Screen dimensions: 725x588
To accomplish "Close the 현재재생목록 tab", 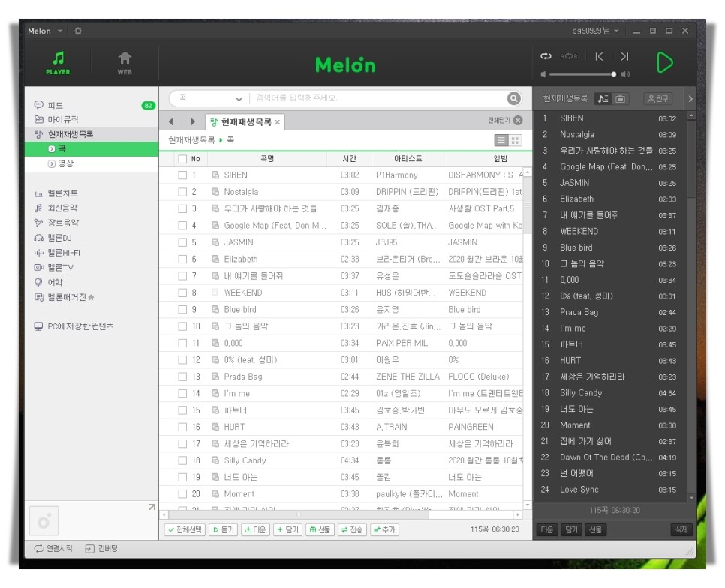I will coord(278,122).
